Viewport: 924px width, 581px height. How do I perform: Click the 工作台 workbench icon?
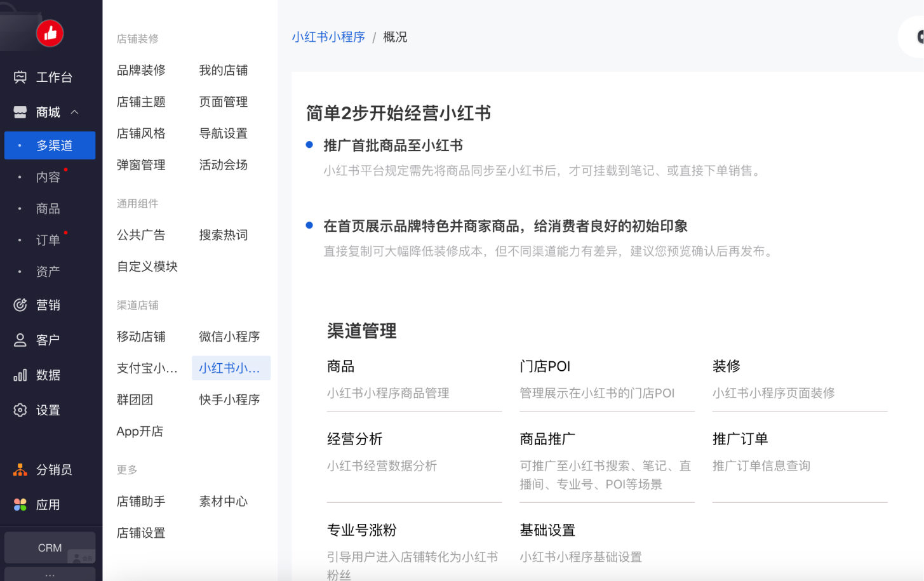pos(20,77)
